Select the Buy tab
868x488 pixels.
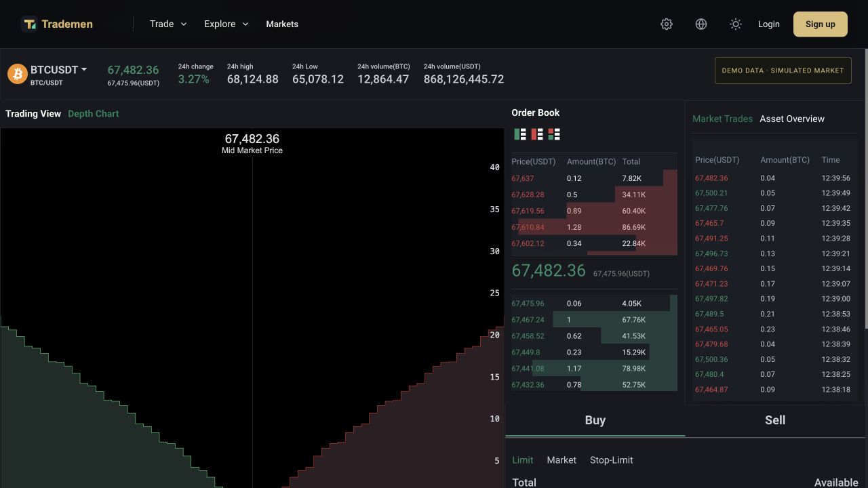coord(595,420)
